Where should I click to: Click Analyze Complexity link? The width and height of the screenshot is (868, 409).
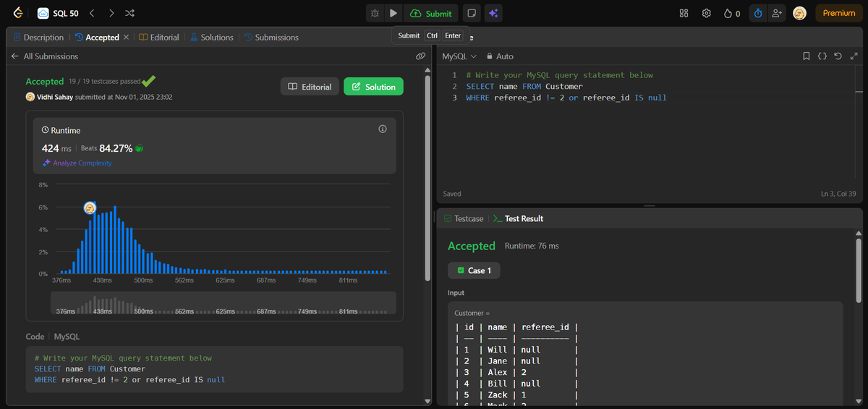(77, 163)
